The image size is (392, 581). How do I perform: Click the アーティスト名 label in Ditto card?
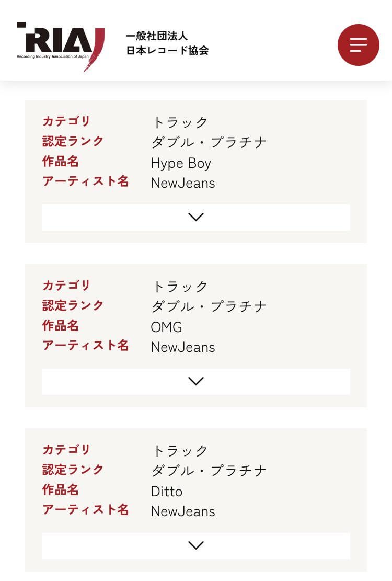[86, 510]
